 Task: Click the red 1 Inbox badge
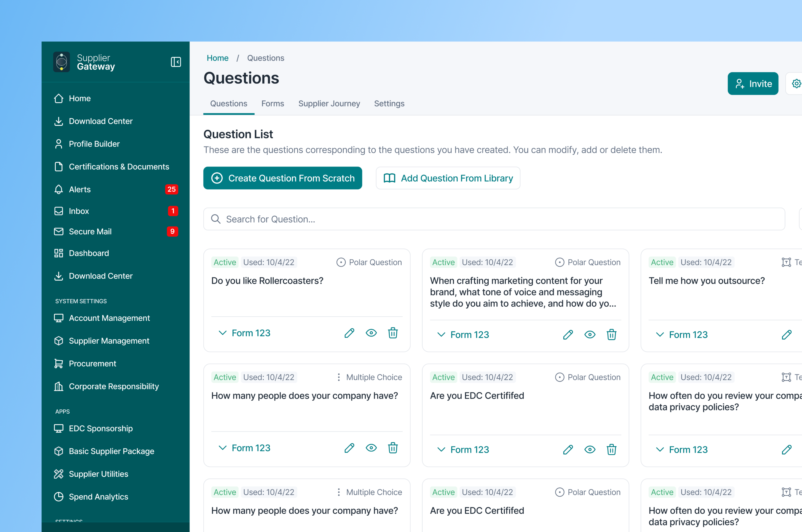(173, 211)
